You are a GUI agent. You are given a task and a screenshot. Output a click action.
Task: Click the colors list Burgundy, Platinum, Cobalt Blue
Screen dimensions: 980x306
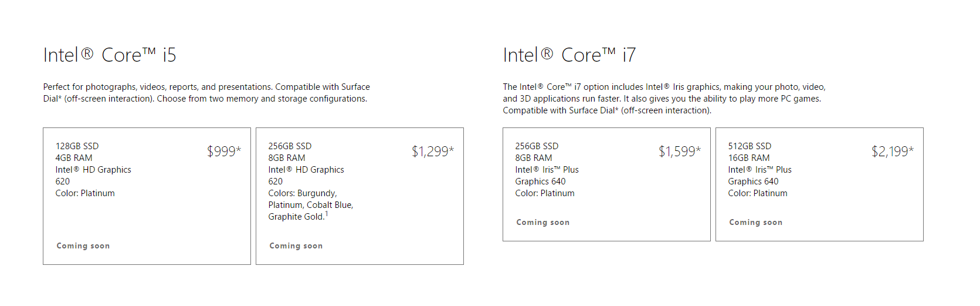(x=311, y=205)
